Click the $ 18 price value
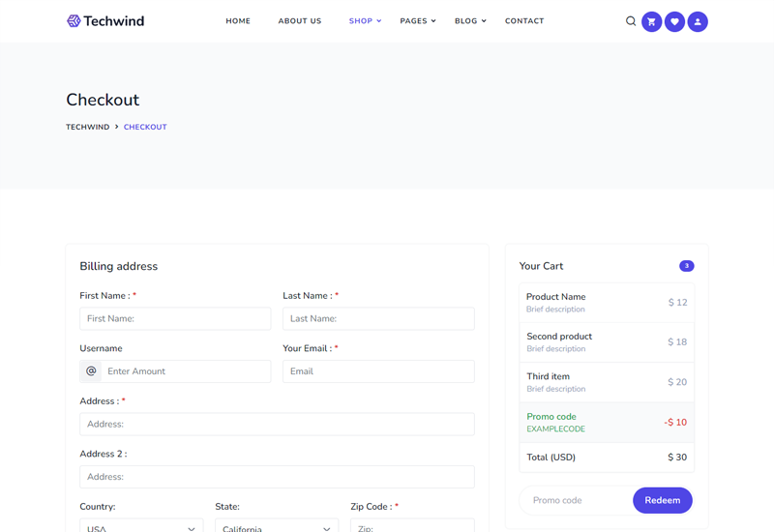Image resolution: width=774 pixels, height=532 pixels. click(677, 342)
